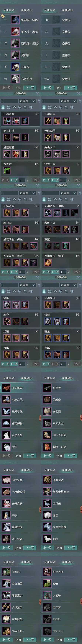The image size is (82, 644).
Task: Open the 已收集 dropdown above 阿湿矩沙
Action: tap(68, 285)
